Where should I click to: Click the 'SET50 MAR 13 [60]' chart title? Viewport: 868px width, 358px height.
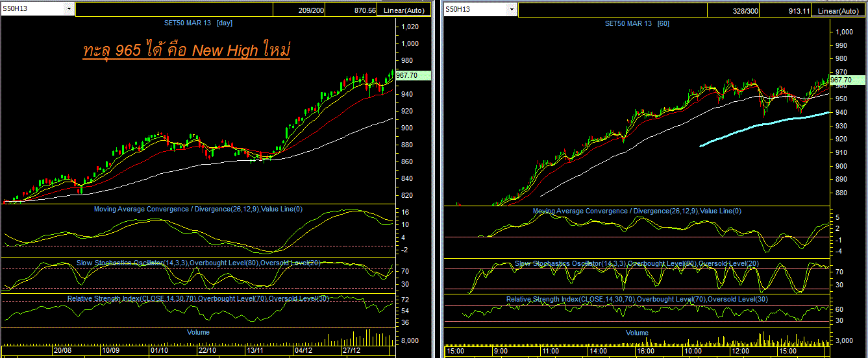pyautogui.click(x=637, y=23)
